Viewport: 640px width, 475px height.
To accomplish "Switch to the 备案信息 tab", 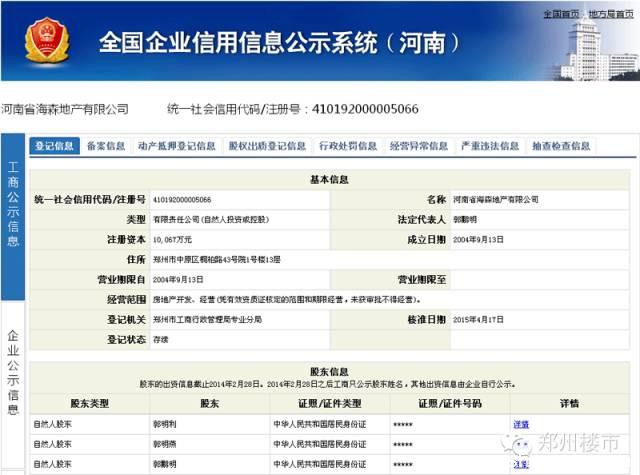I will pos(106,146).
